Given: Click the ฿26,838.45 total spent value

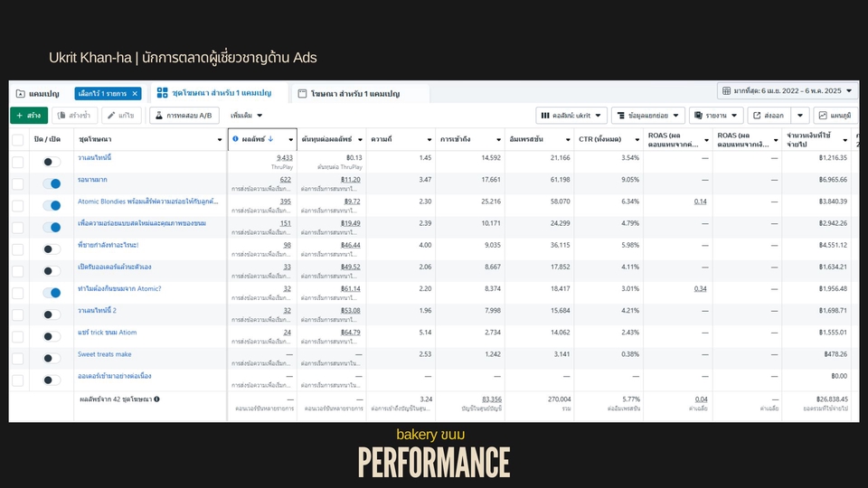Looking at the screenshot, I should (x=832, y=399).
